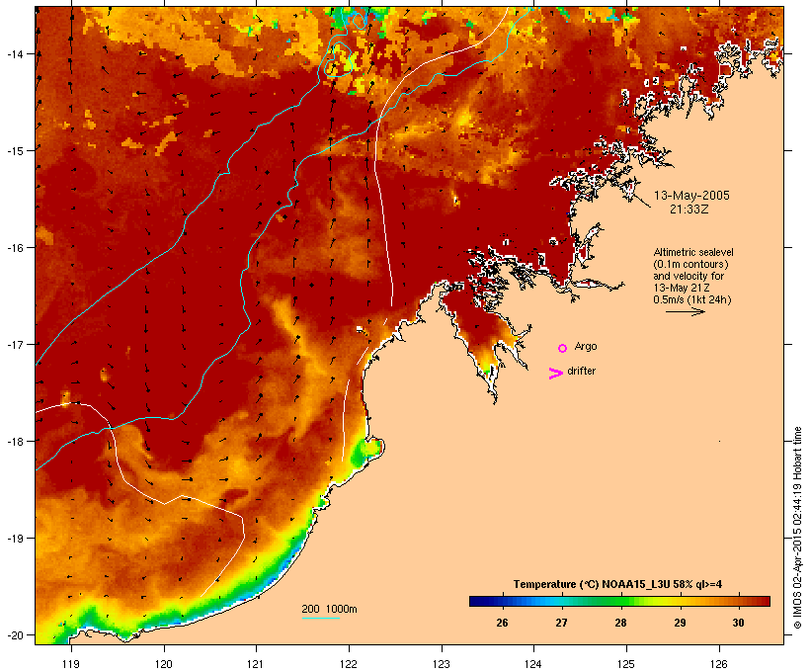This screenshot has height=672, width=810.
Task: Click the temperature color bar at 27 degrees
Action: [x=561, y=601]
